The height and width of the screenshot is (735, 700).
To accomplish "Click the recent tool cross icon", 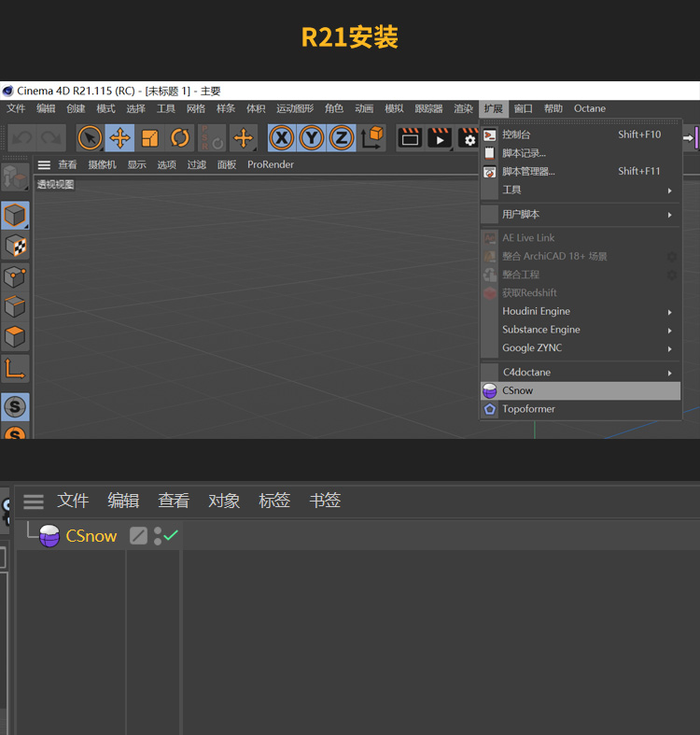I will 244,138.
